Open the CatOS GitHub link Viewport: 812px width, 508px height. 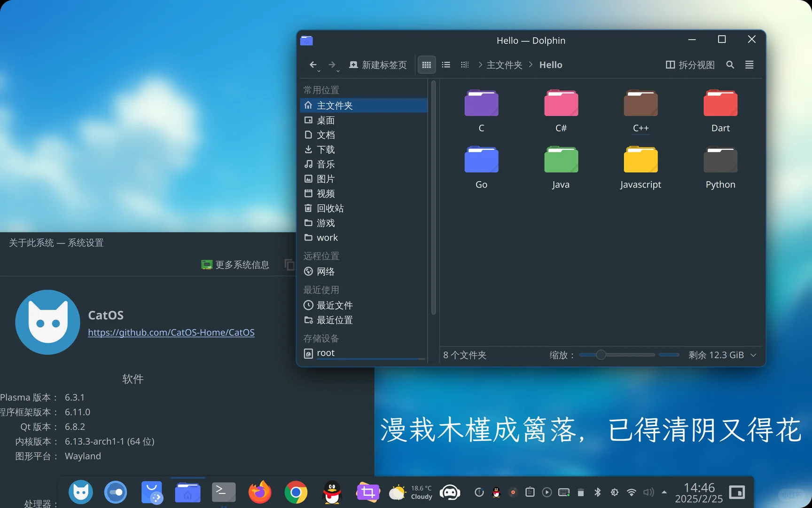(x=171, y=332)
